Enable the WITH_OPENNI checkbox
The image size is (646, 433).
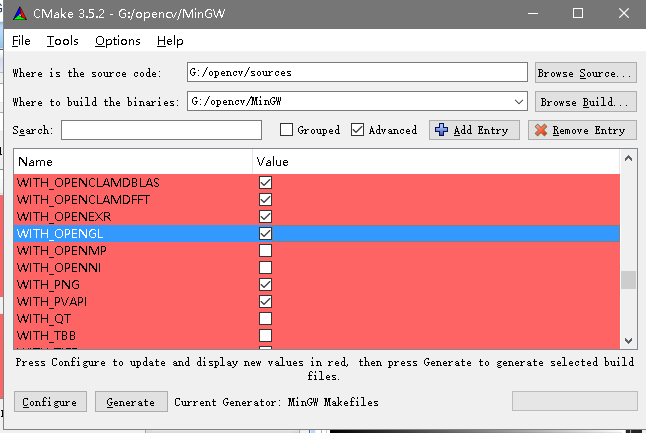click(265, 268)
